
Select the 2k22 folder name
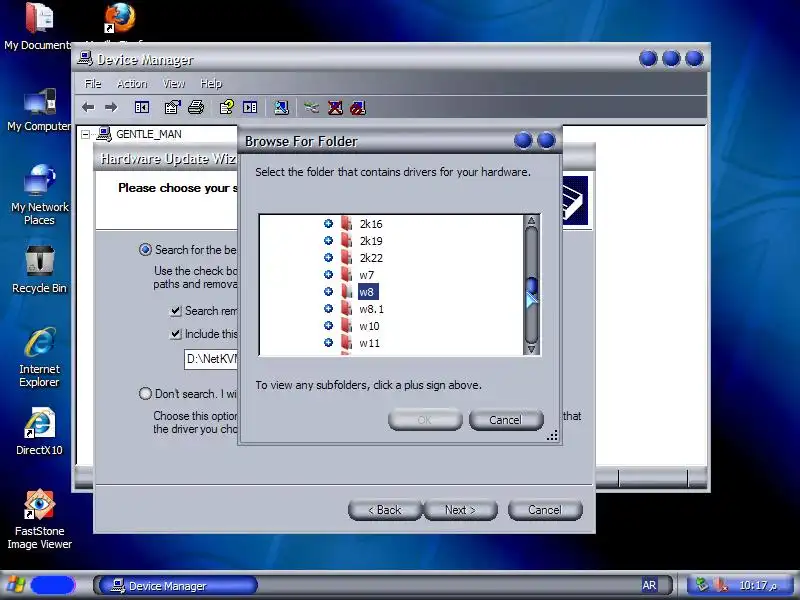point(371,258)
